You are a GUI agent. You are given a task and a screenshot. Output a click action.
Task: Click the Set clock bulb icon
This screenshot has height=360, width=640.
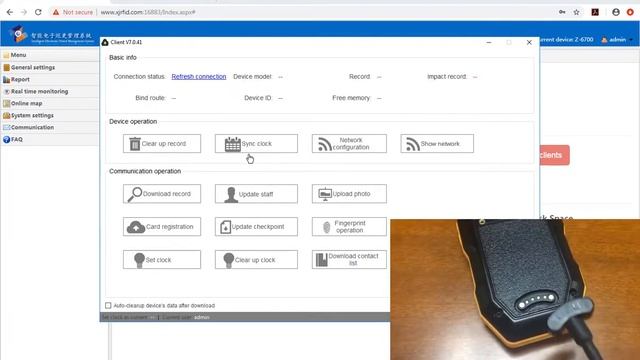pos(139,260)
